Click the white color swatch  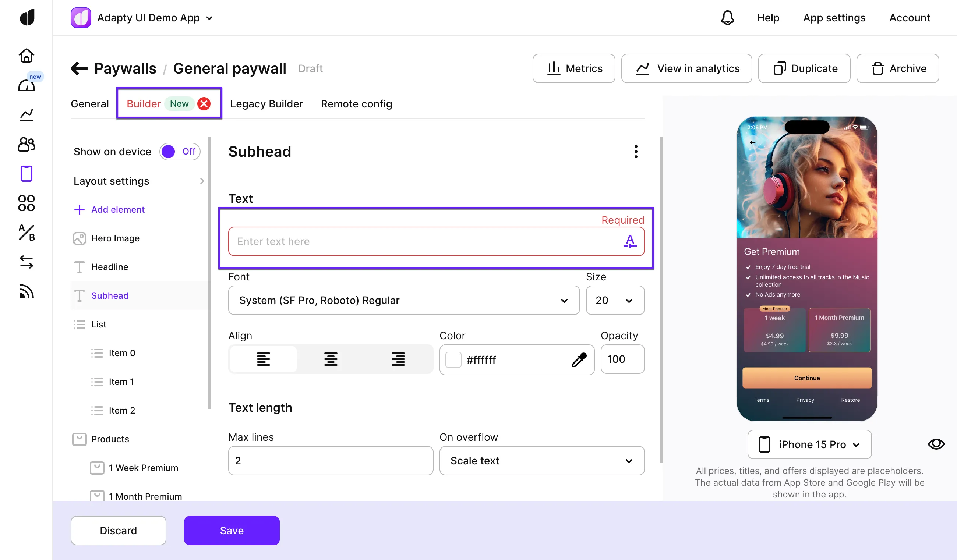453,359
